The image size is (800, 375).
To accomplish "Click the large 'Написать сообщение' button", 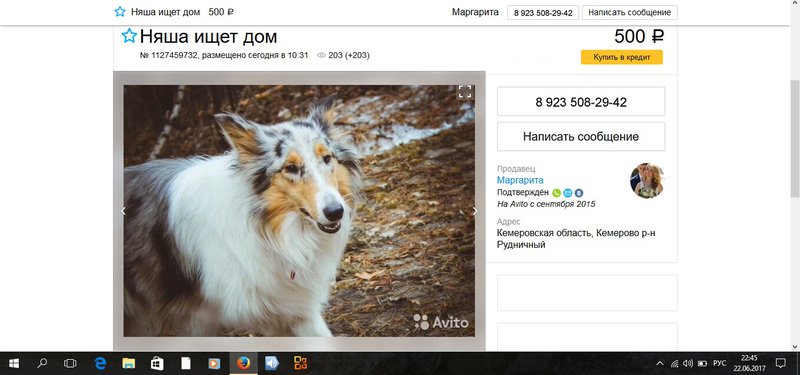I will pyautogui.click(x=581, y=137).
